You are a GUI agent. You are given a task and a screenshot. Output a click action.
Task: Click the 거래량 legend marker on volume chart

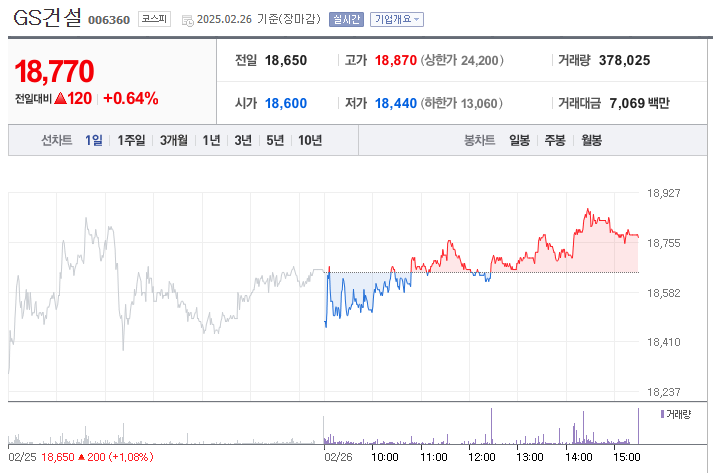point(662,414)
